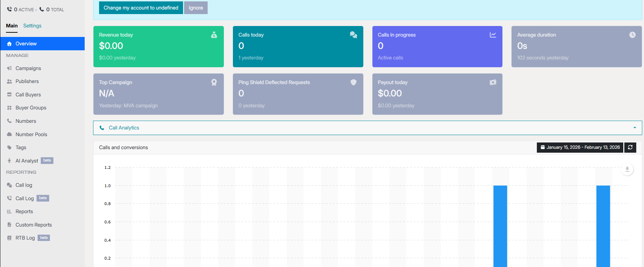Switch to the Settings tab
Image resolution: width=644 pixels, height=267 pixels.
(x=32, y=26)
